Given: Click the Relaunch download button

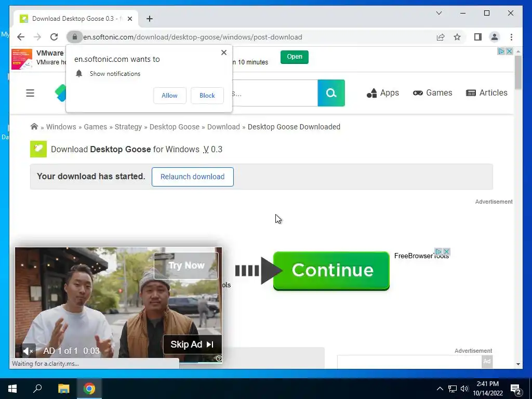Looking at the screenshot, I should (x=192, y=177).
